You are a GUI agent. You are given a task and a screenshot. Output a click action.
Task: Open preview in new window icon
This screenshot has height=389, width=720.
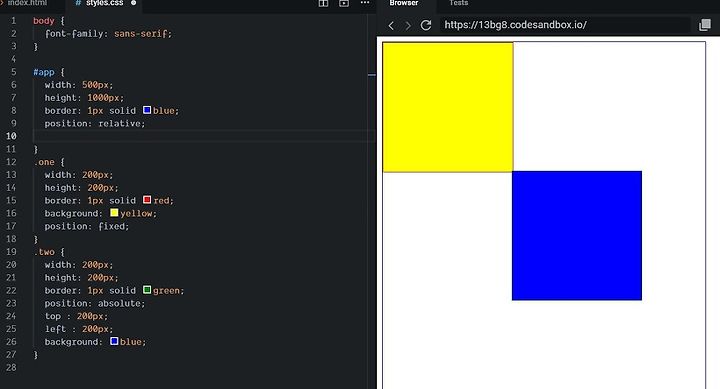704,25
